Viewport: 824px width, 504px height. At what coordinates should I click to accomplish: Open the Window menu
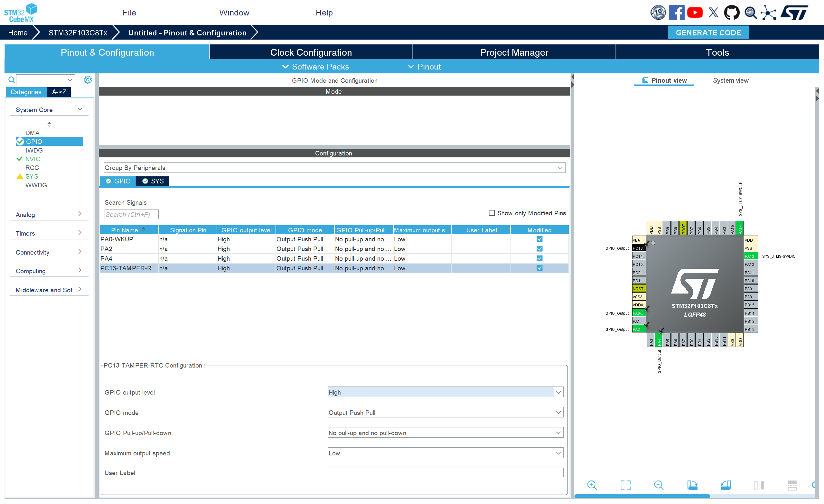(234, 13)
